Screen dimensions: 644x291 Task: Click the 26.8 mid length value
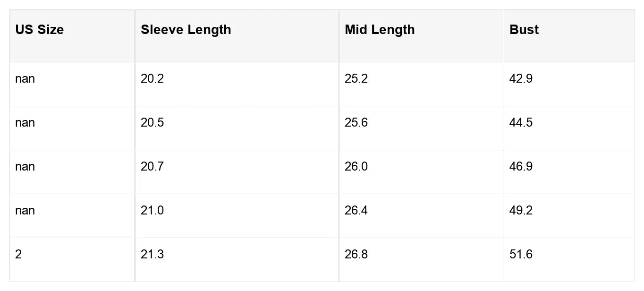pyautogui.click(x=356, y=255)
